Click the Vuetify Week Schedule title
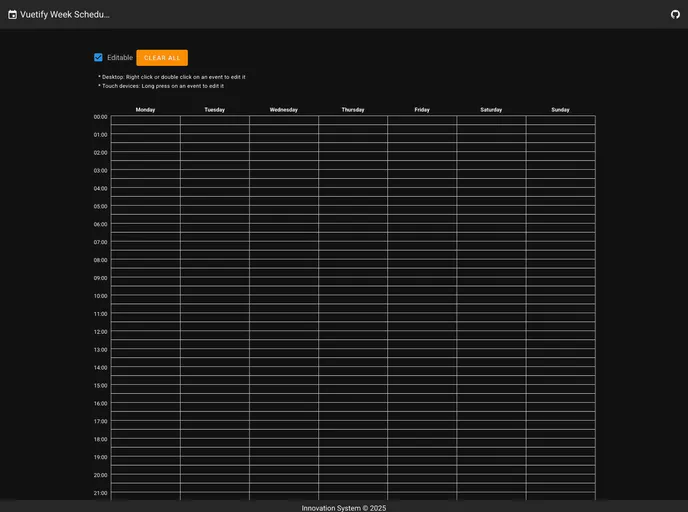This screenshot has height=512, width=688. pos(65,14)
